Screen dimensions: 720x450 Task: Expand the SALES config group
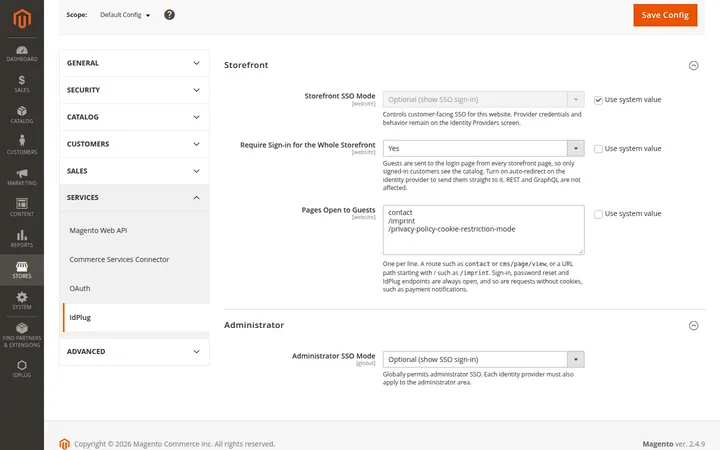pyautogui.click(x=134, y=171)
